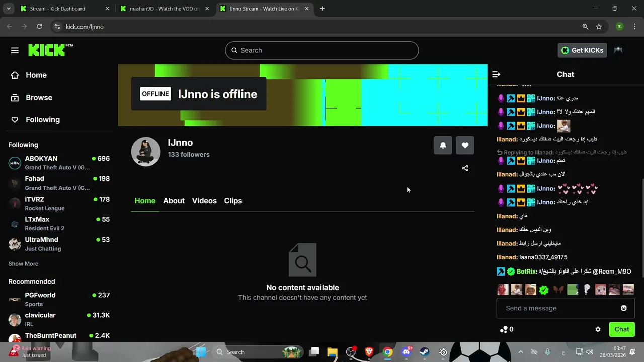Show hidden system tray icons chevron
Viewport: 644px width, 362px height.
point(521,352)
